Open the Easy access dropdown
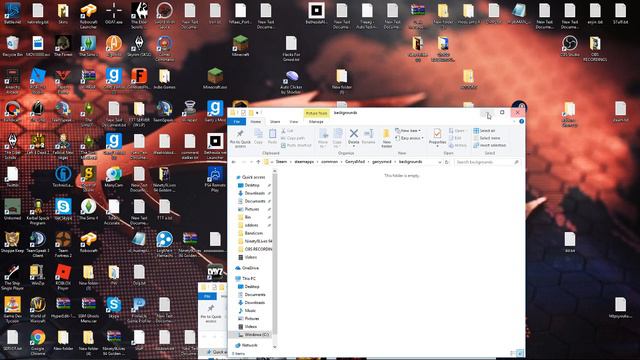The image size is (640, 360). (409, 138)
